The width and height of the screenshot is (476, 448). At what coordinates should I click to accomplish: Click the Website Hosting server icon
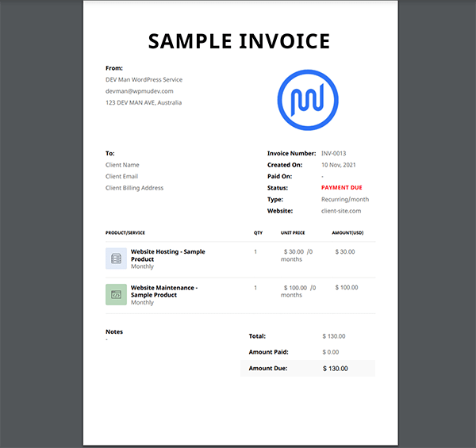point(116,258)
